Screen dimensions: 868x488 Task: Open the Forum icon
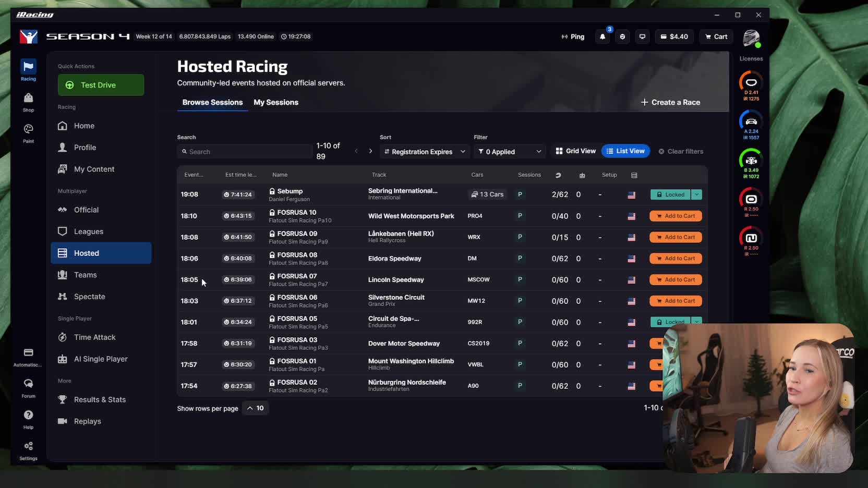click(28, 388)
